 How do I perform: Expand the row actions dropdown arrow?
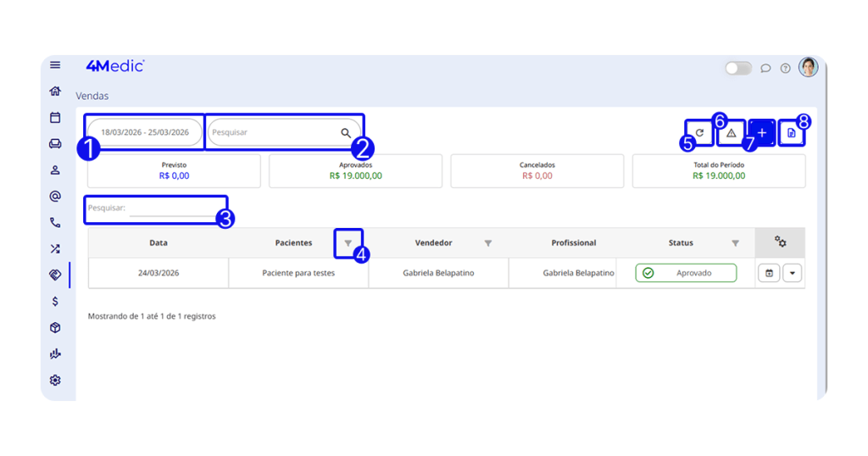[792, 273]
